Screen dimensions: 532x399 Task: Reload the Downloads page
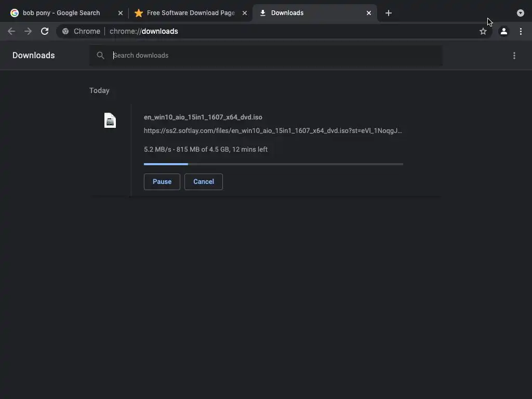pos(45,31)
